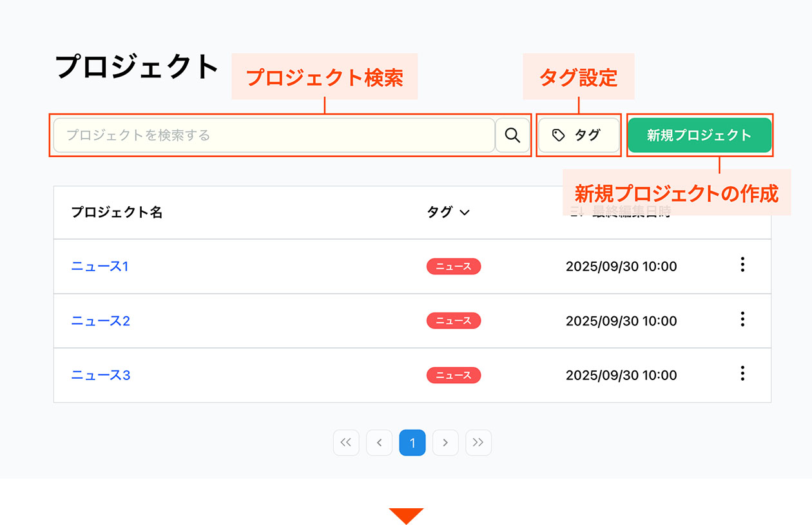Open the ニュース2 project link

point(99,320)
